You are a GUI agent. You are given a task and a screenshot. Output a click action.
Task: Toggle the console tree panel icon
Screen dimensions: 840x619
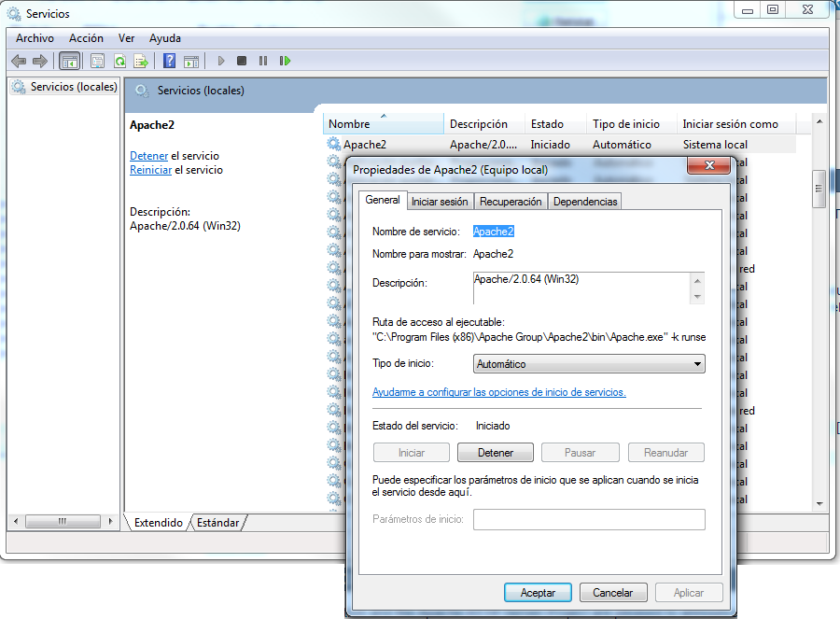tap(69, 61)
